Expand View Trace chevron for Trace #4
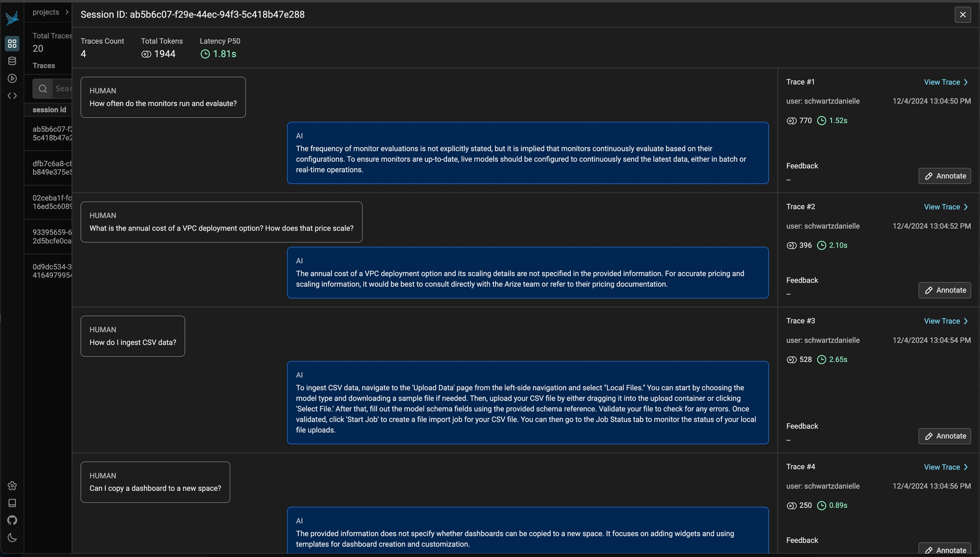 (966, 467)
